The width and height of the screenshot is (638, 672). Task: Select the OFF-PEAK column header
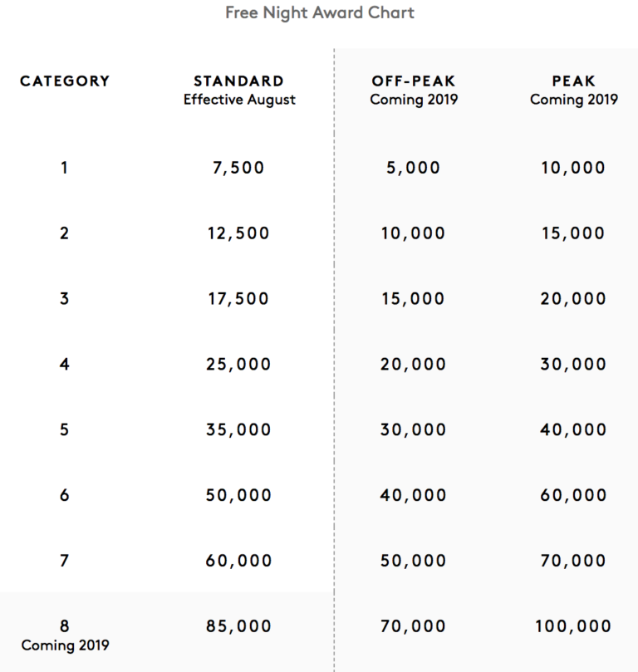(x=414, y=81)
